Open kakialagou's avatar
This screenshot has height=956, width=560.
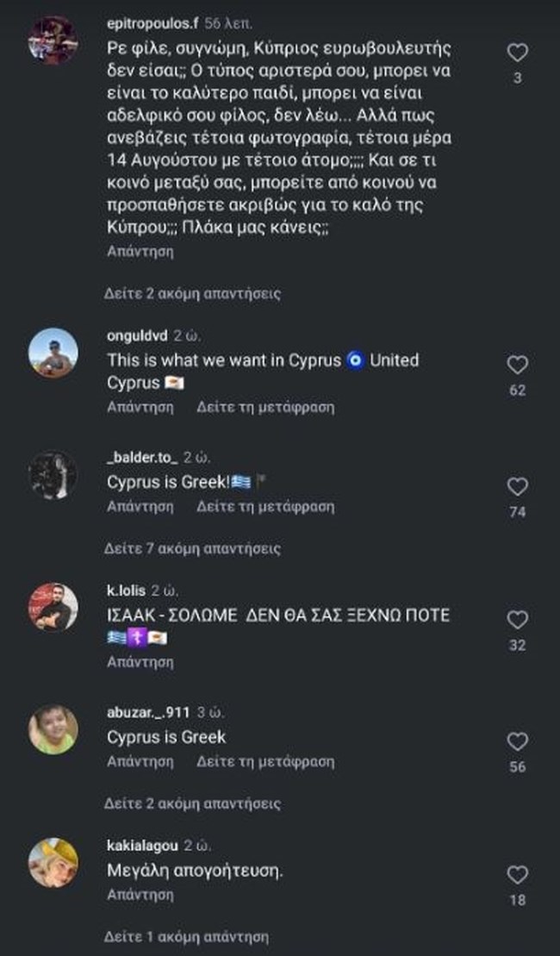53,863
